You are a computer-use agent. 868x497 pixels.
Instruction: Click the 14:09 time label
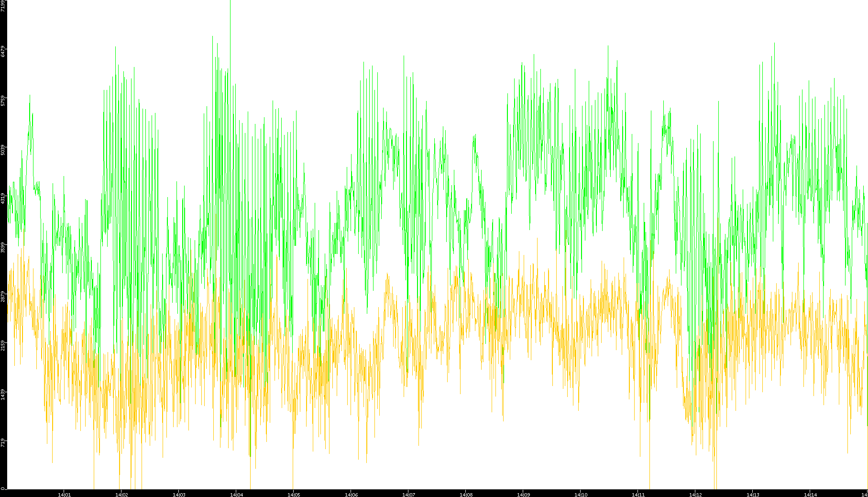pos(523,495)
